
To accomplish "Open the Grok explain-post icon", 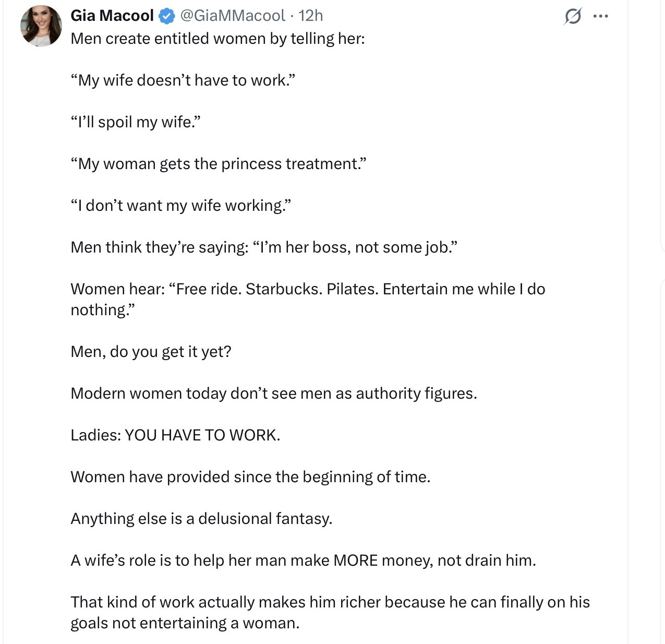I will pyautogui.click(x=573, y=17).
